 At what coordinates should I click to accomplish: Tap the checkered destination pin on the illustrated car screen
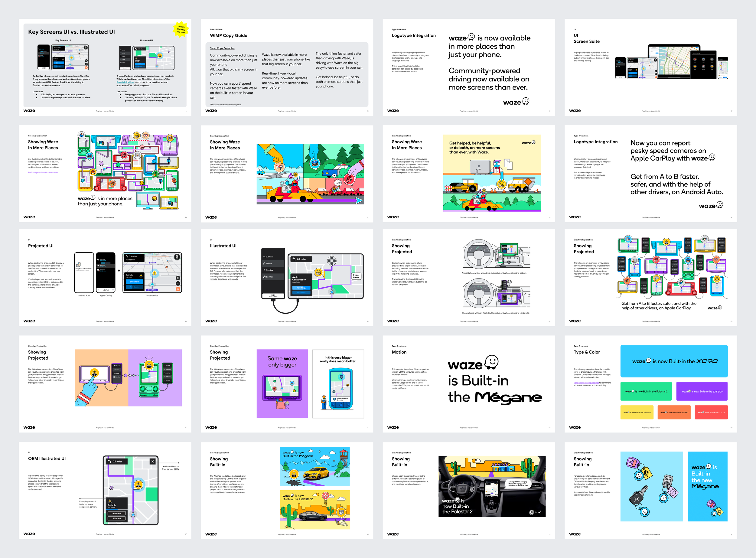coord(332,260)
